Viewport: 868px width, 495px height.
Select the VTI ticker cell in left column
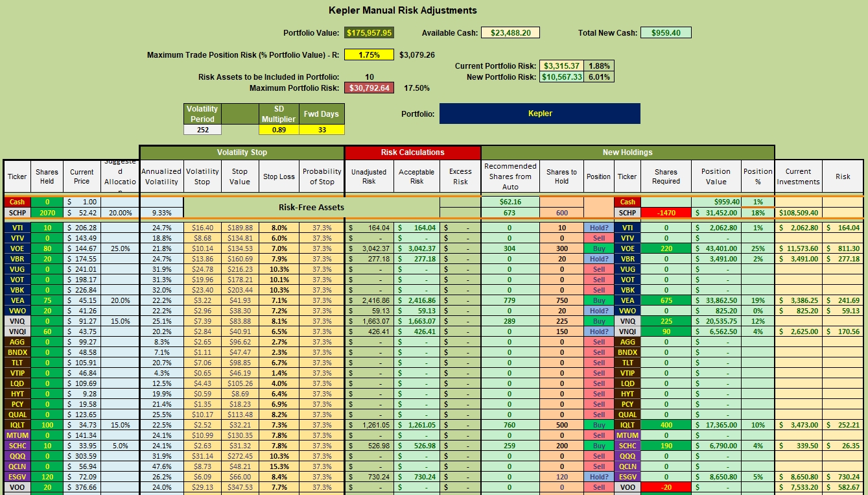pos(17,228)
